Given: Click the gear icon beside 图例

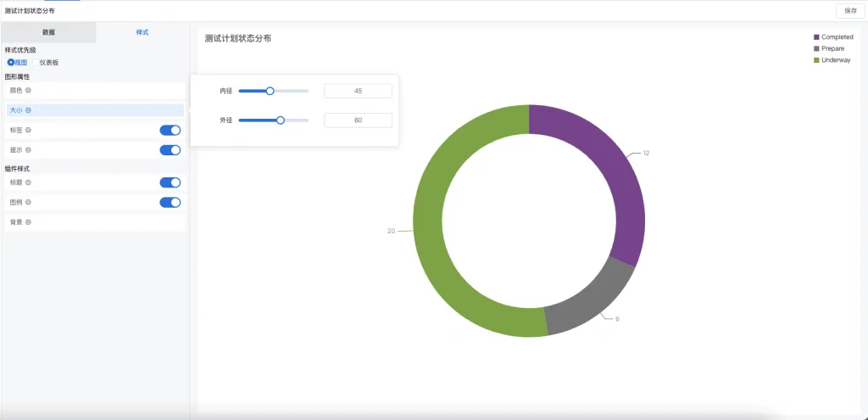Looking at the screenshot, I should tap(28, 202).
